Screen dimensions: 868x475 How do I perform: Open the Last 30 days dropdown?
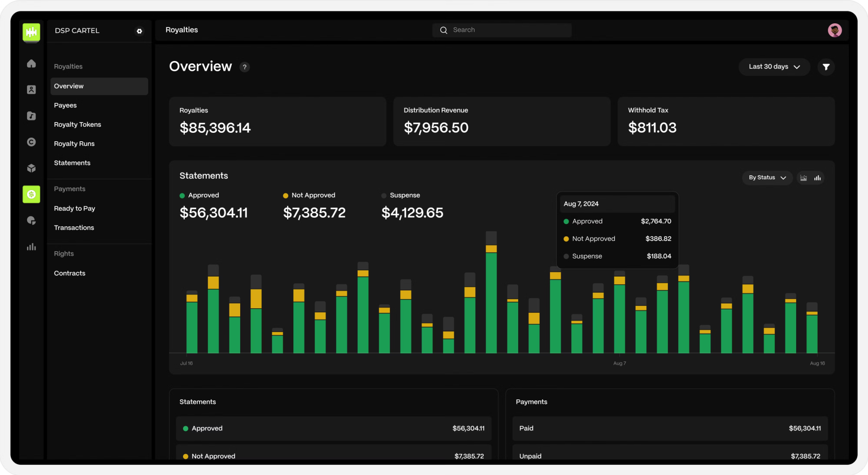(x=774, y=67)
